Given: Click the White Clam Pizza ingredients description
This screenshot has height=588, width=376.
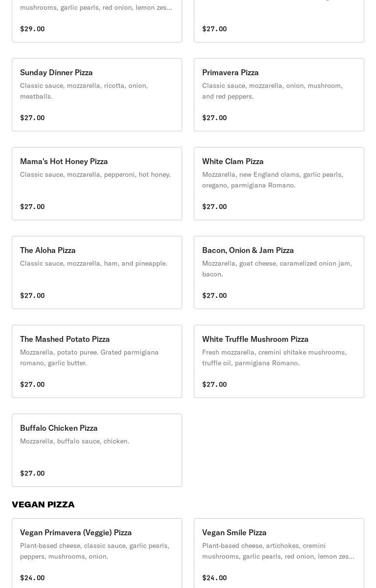Looking at the screenshot, I should click(272, 180).
